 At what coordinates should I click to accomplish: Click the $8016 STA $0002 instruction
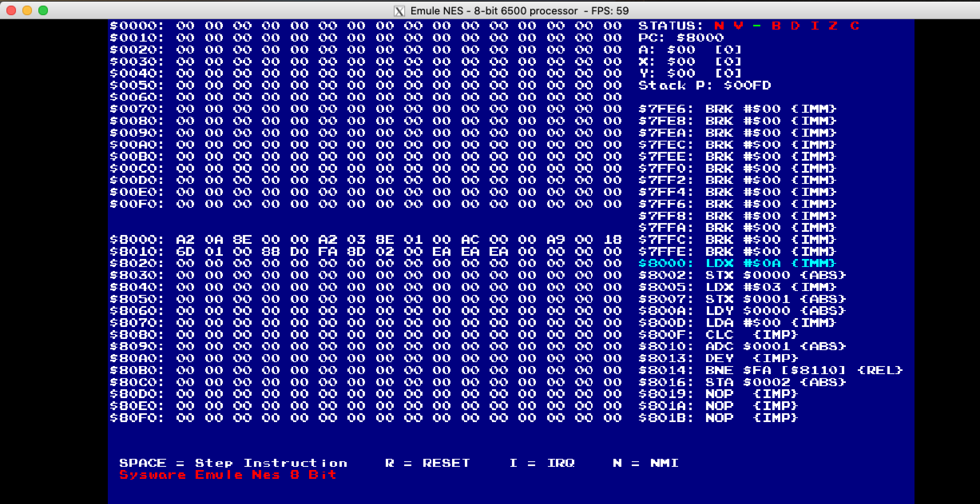[x=742, y=382]
